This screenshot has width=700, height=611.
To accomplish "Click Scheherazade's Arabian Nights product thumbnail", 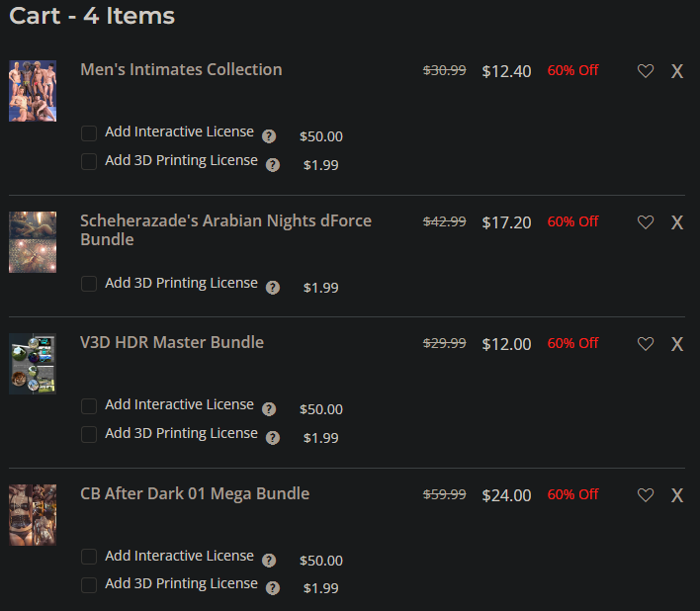I will click(33, 242).
